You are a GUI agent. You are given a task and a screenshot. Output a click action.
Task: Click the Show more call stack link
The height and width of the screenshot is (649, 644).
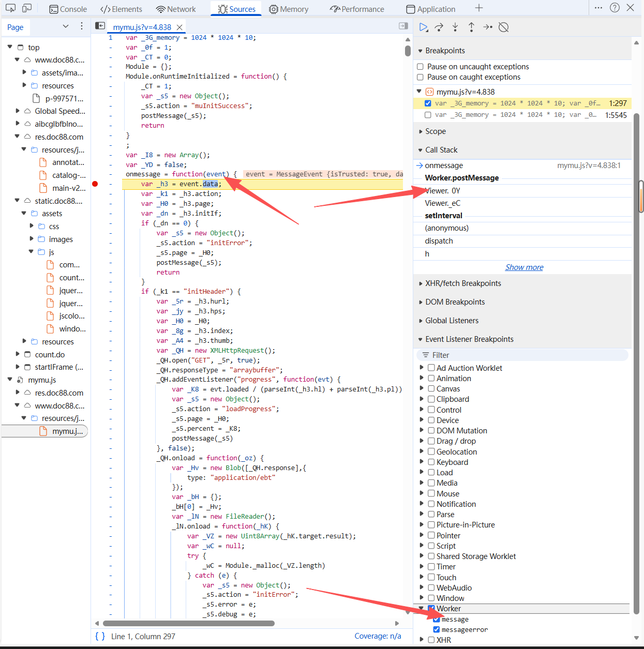pos(524,267)
